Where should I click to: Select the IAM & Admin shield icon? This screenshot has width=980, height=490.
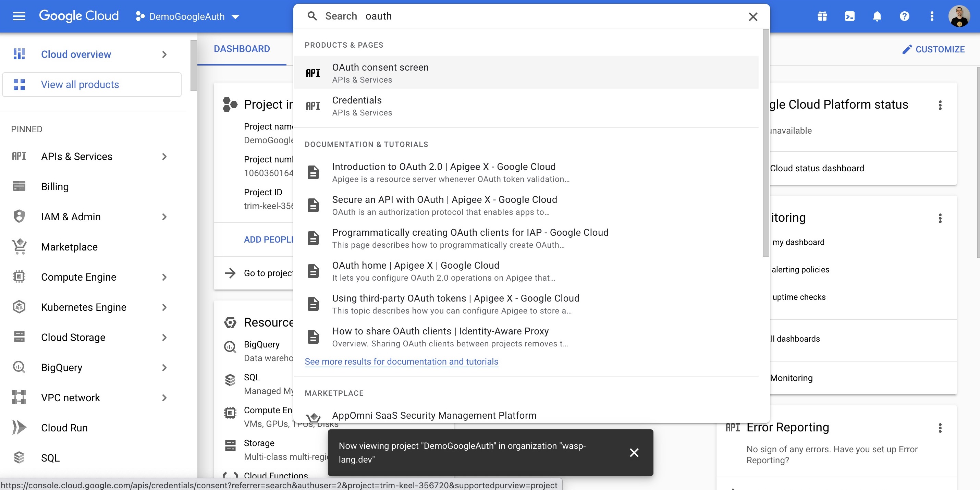click(19, 216)
